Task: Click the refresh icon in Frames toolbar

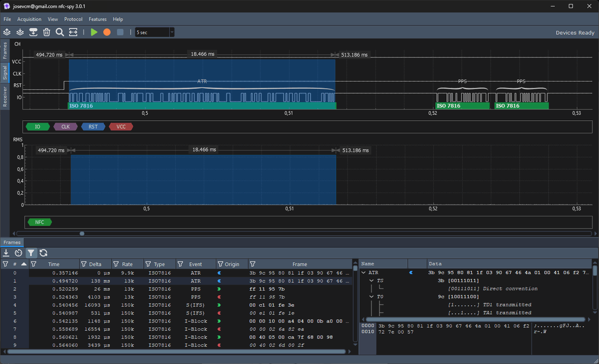Action: pos(43,253)
